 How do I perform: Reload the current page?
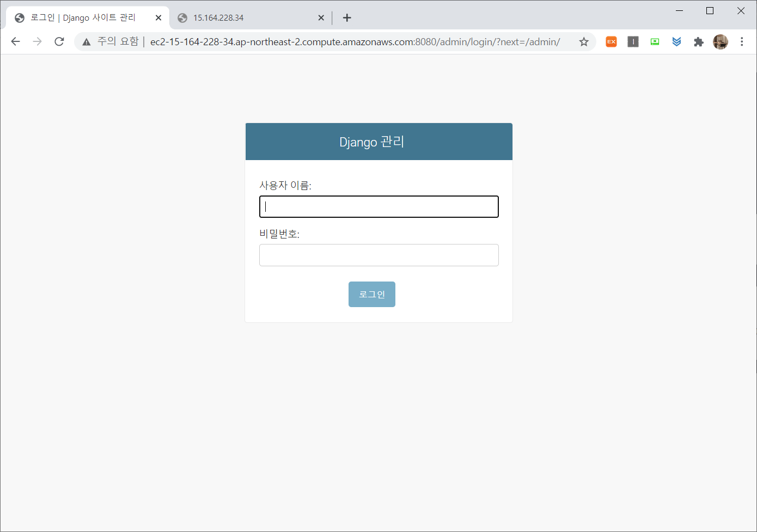click(x=59, y=42)
